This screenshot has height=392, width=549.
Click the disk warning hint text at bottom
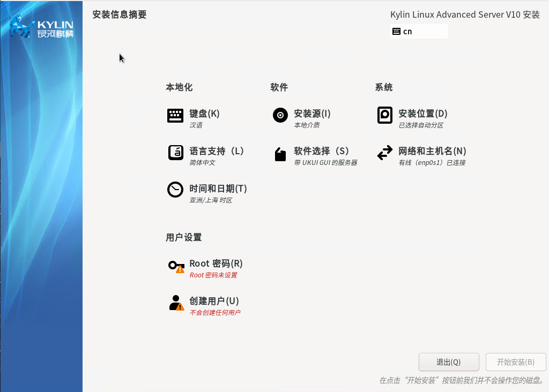tap(462, 380)
